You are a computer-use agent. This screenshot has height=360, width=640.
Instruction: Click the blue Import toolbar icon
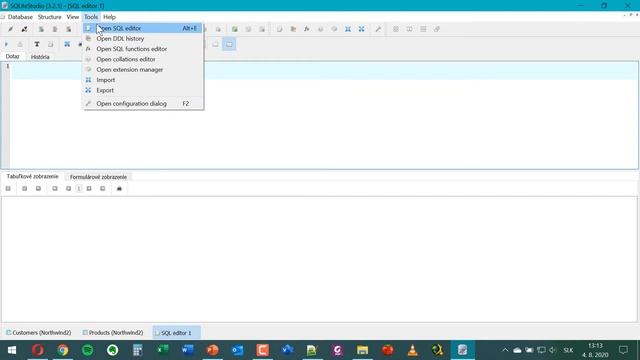[x=348, y=29]
